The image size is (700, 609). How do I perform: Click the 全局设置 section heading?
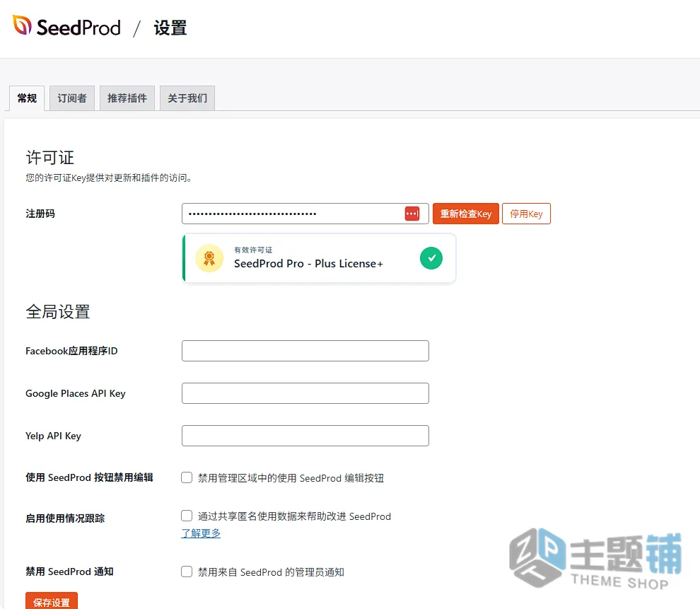tap(57, 312)
